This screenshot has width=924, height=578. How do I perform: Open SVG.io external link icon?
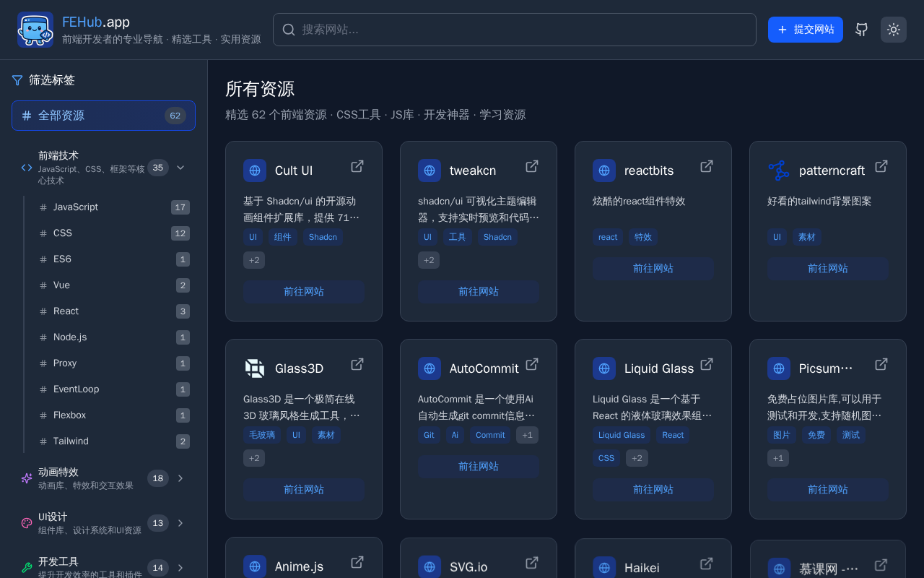tap(532, 562)
